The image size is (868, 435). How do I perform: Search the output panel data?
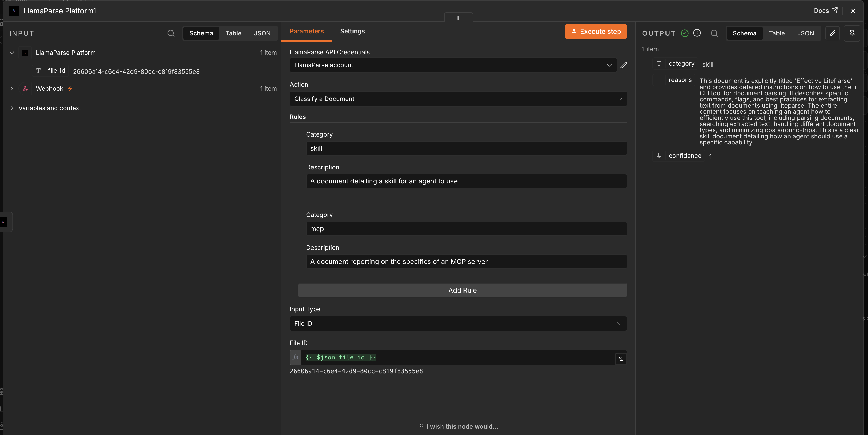(714, 33)
